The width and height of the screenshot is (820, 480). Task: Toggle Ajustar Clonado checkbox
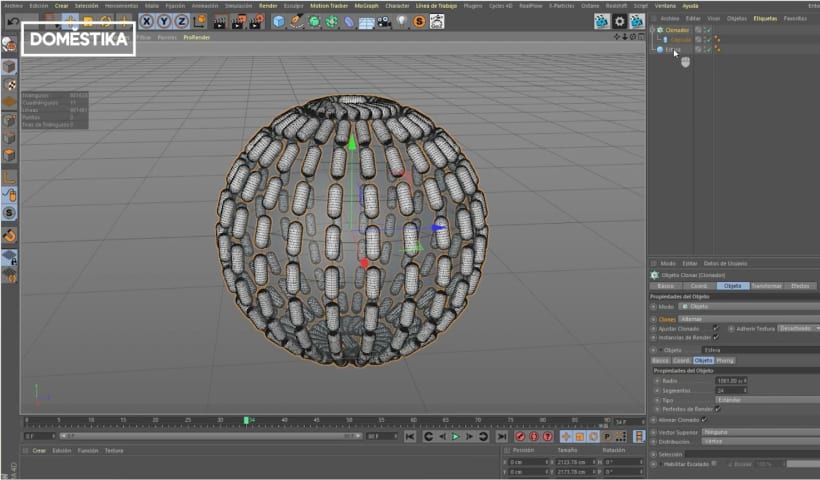point(715,328)
